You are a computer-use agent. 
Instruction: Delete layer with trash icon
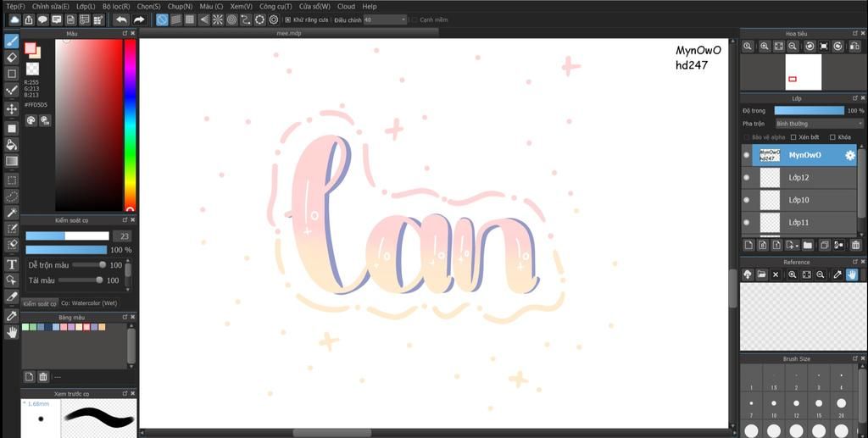856,245
